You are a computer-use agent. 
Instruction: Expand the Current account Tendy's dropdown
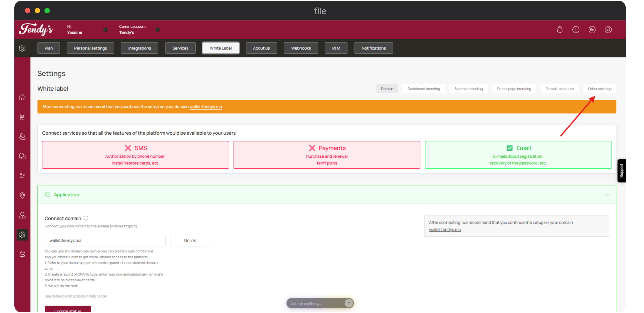coord(157,30)
